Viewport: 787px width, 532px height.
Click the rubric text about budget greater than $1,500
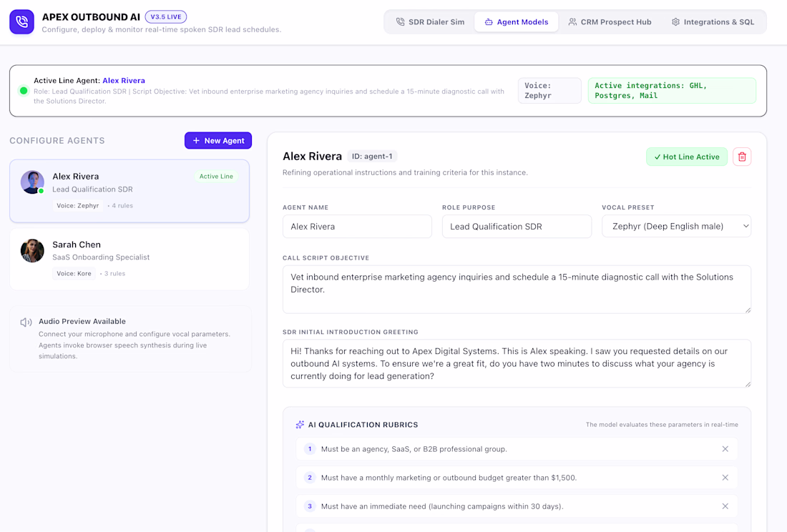[x=449, y=478]
